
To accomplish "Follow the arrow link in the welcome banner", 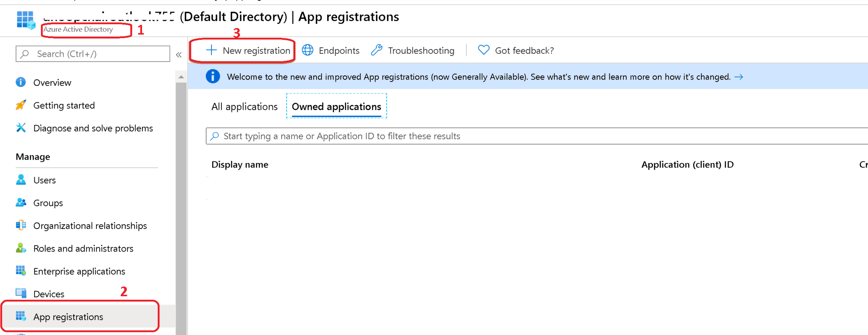I will pos(739,77).
